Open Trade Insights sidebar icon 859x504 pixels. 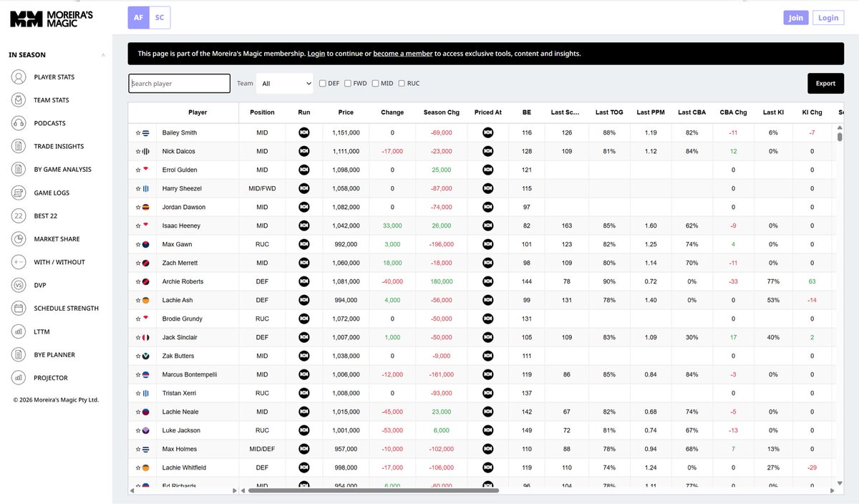(19, 147)
